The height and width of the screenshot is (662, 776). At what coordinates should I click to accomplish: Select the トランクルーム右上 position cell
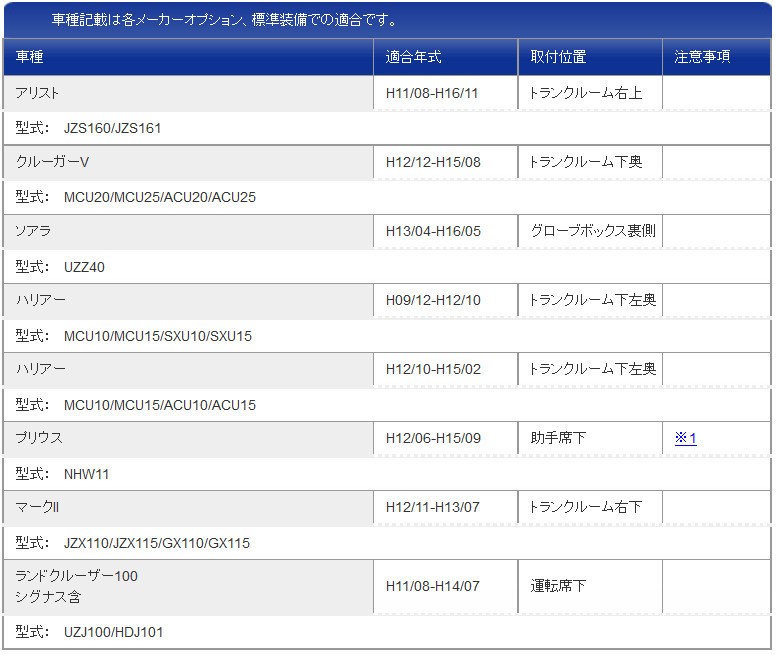(590, 93)
